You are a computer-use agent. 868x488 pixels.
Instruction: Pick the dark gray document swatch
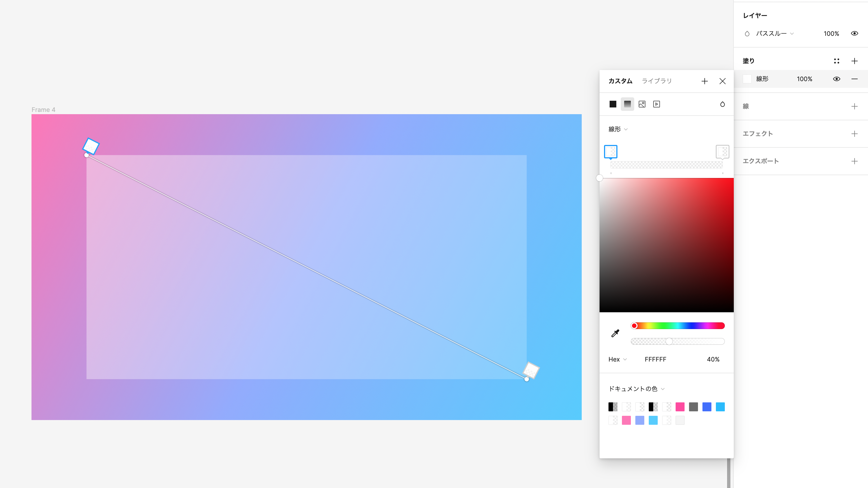693,407
